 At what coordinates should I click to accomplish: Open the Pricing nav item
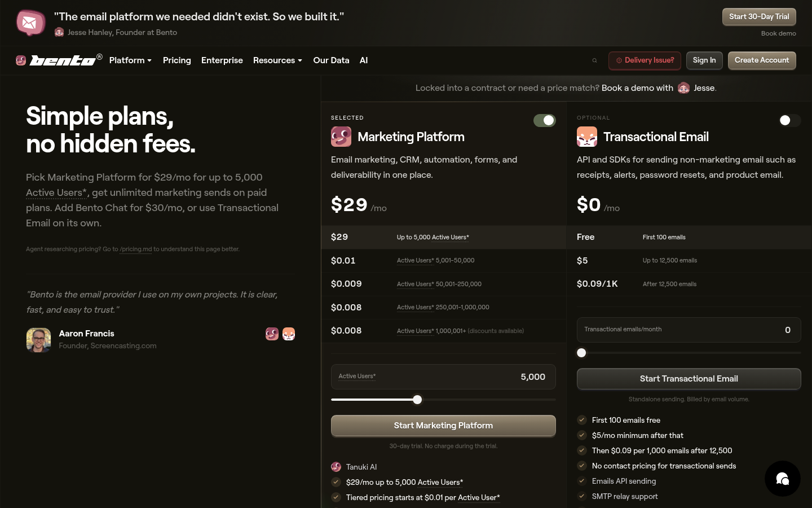[177, 60]
